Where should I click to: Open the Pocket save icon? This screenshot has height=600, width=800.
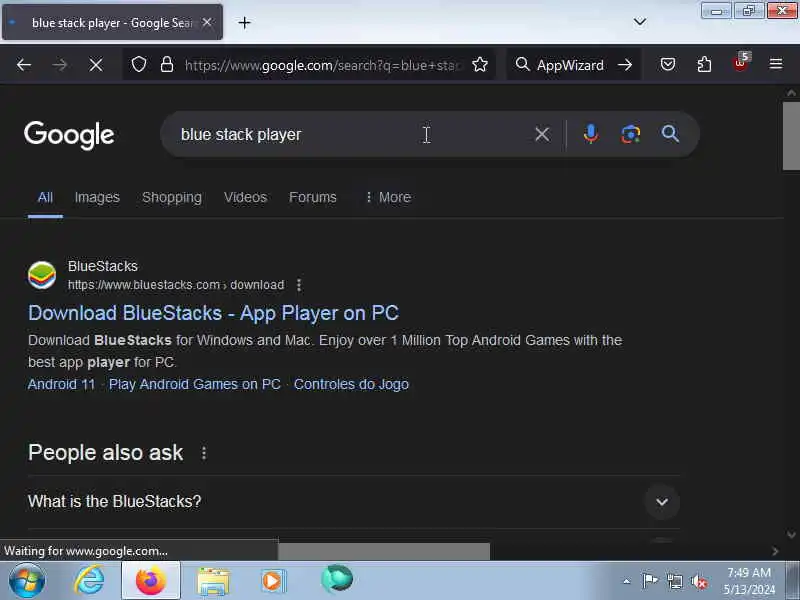click(x=668, y=64)
